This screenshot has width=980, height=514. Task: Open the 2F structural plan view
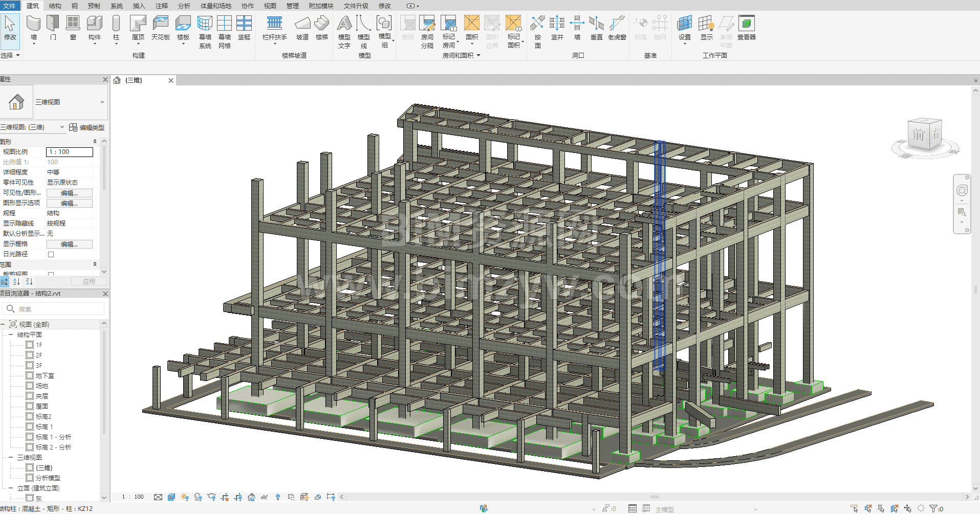click(39, 355)
